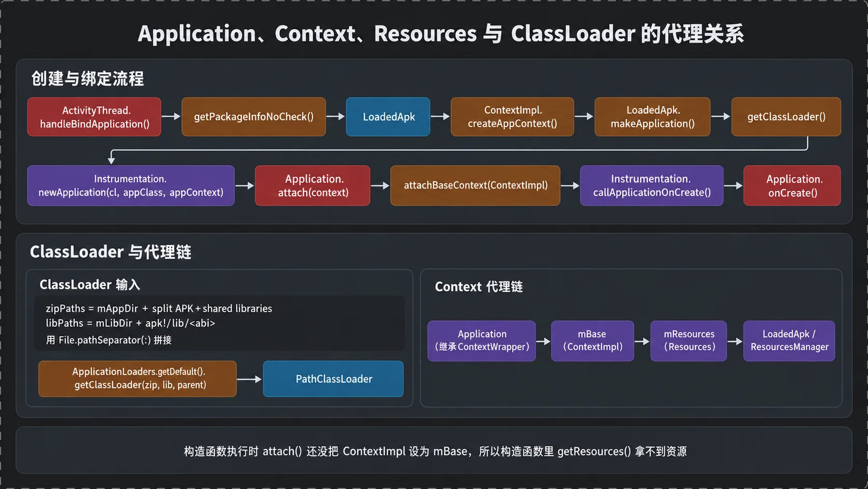Click the mBase (ContextImpl) node
This screenshot has height=489, width=868.
(x=592, y=341)
